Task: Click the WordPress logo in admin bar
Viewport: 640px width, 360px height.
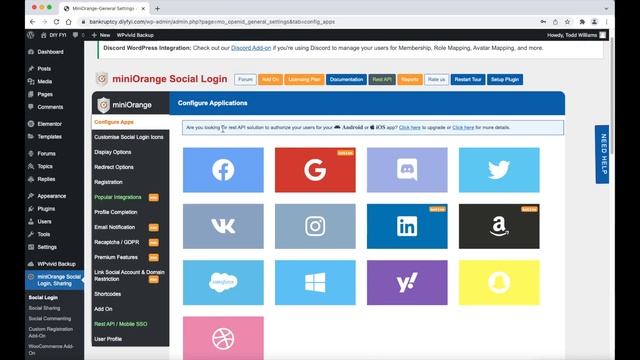Action: (31, 35)
